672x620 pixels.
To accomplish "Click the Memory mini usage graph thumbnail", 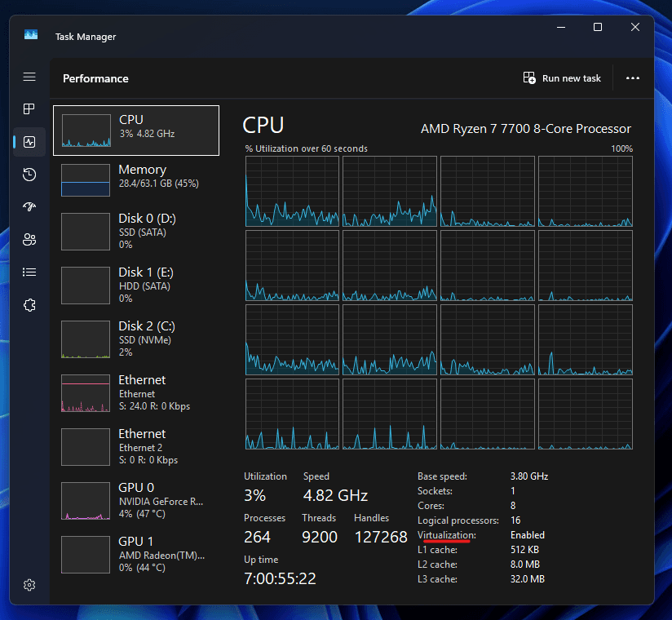I will point(86,180).
